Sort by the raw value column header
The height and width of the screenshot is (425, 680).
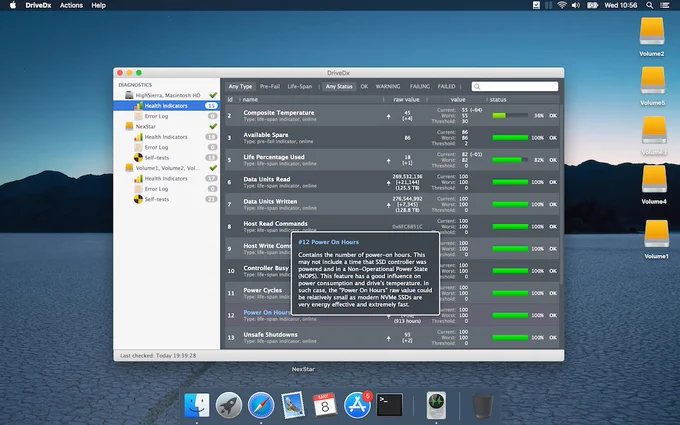(406, 99)
